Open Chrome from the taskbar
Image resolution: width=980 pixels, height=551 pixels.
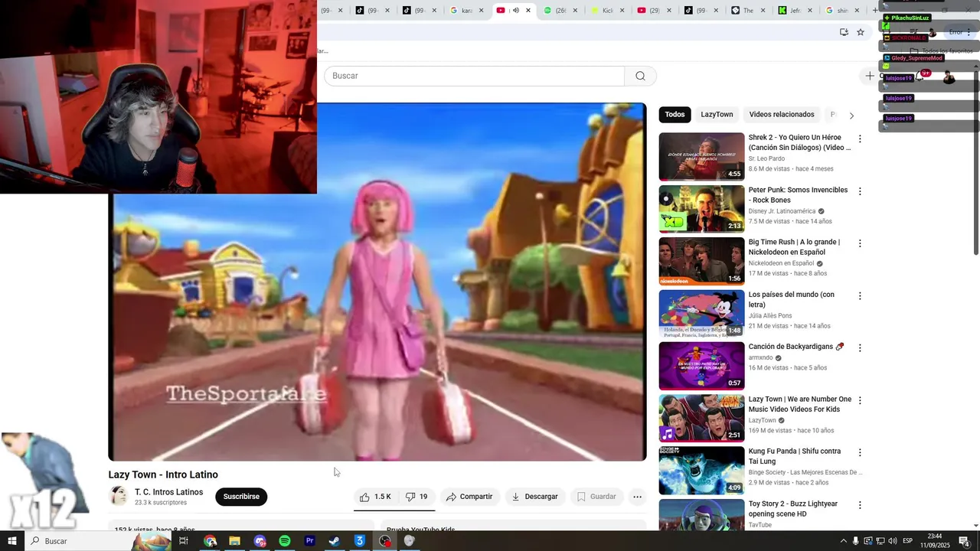210,541
